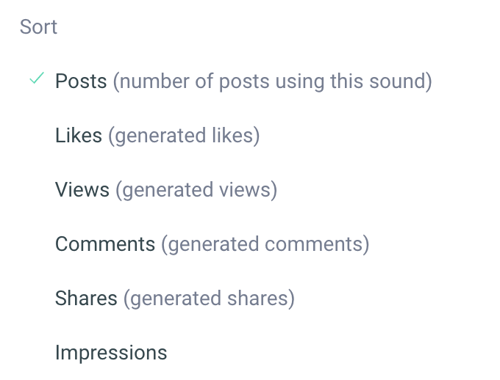Click the '(generated views)' description text
Image resolution: width=500 pixels, height=380 pixels.
click(x=196, y=190)
